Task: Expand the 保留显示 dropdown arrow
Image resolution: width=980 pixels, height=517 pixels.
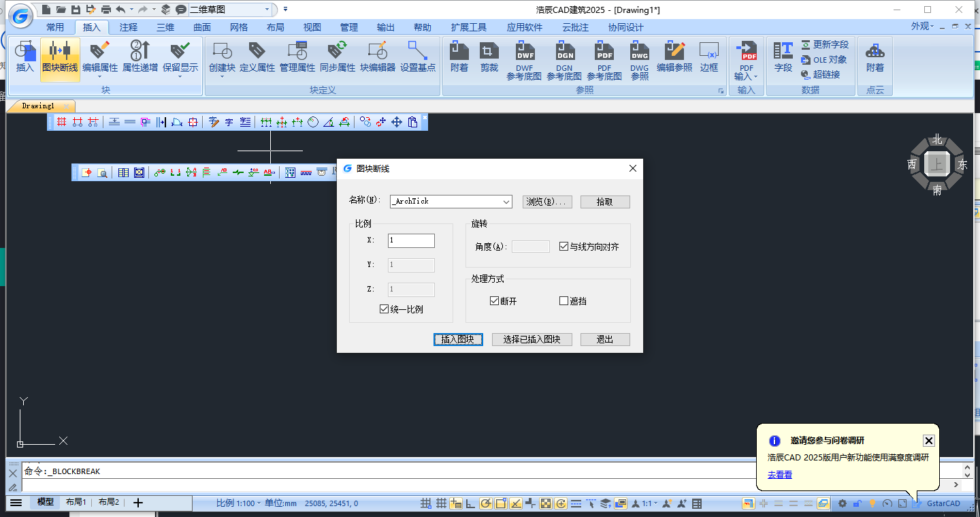Action: pyautogui.click(x=180, y=76)
